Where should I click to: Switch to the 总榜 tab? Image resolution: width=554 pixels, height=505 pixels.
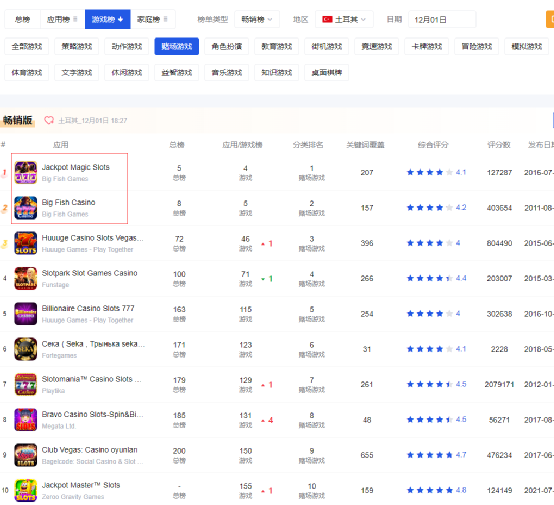pyautogui.click(x=22, y=19)
